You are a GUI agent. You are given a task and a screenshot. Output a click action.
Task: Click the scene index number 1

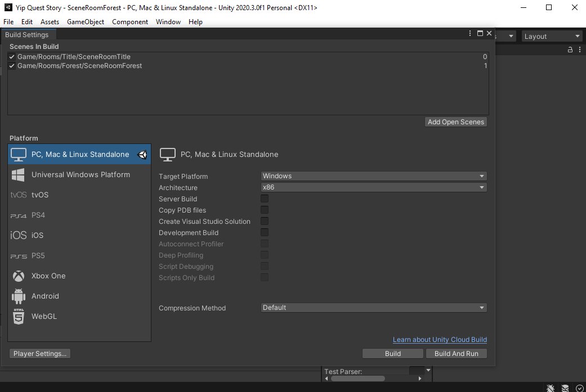(485, 66)
